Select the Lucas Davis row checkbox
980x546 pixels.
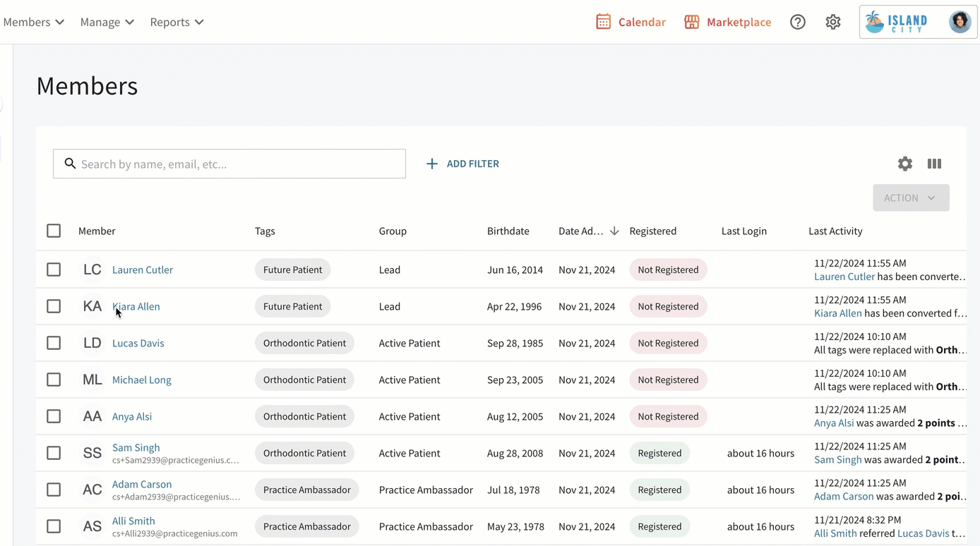point(54,343)
